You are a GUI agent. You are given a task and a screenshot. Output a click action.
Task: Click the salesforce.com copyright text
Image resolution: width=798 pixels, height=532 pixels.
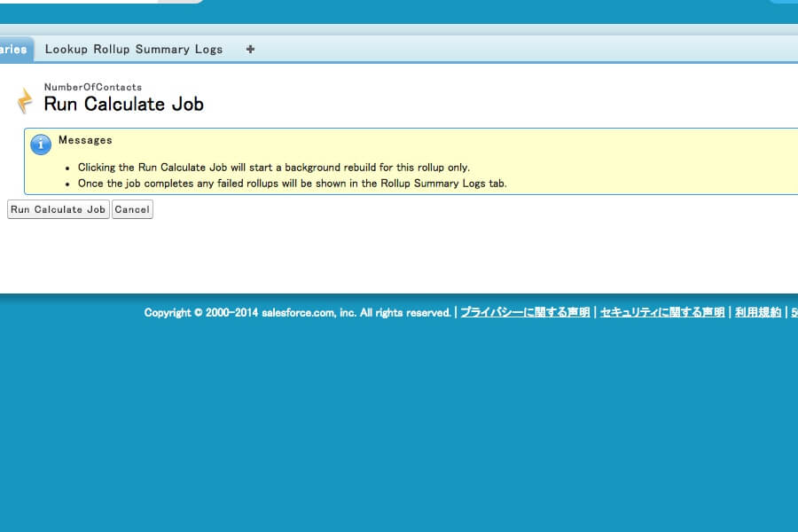pos(298,313)
